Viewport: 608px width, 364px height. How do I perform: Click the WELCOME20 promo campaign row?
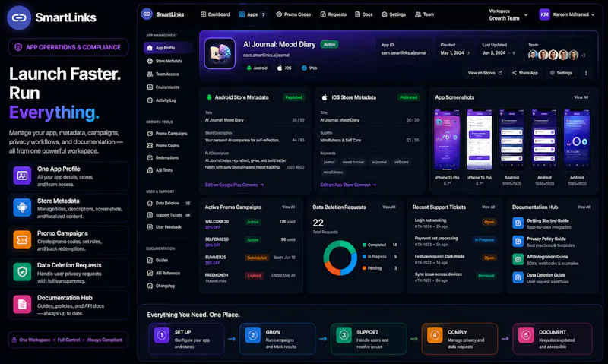(x=250, y=224)
